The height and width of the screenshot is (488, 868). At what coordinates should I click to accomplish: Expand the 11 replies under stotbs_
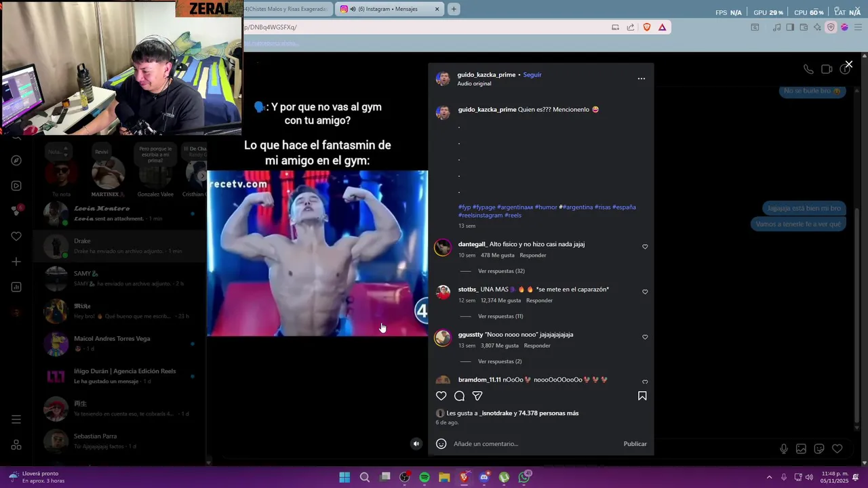point(500,317)
